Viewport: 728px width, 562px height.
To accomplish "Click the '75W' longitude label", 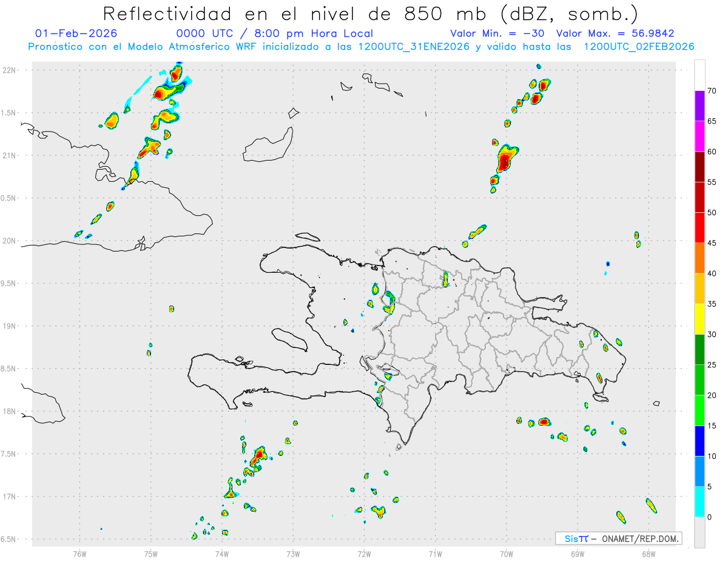I will [150, 554].
